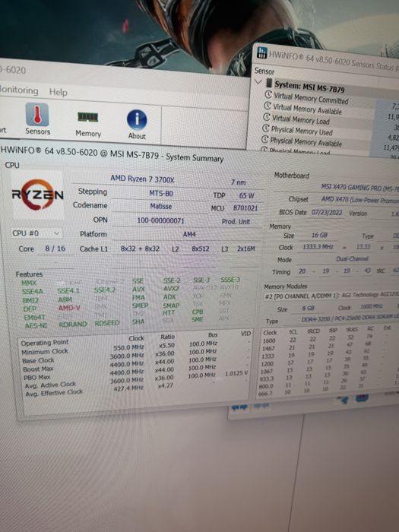399x532 pixels.
Task: Click the Cache L1 value 8x32 + 8x32
Action: pyautogui.click(x=140, y=249)
